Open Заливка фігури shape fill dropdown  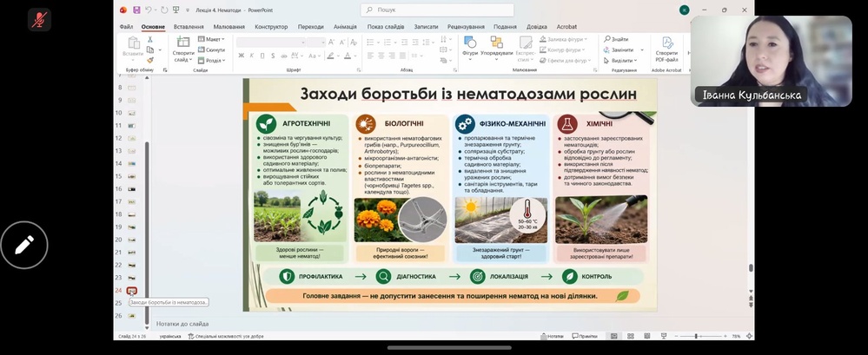coord(563,40)
